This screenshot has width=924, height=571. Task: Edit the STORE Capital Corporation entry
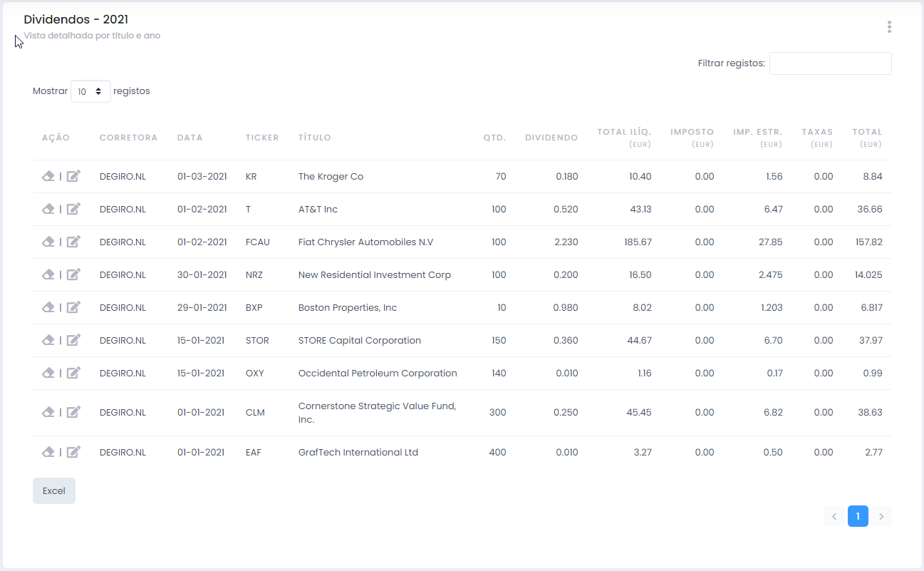tap(73, 340)
